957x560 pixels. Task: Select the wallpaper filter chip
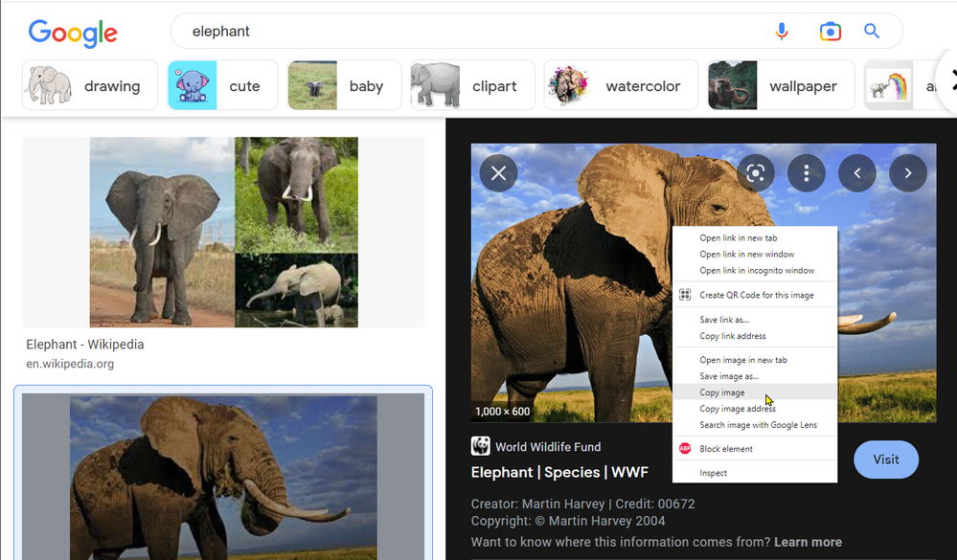[x=781, y=85]
